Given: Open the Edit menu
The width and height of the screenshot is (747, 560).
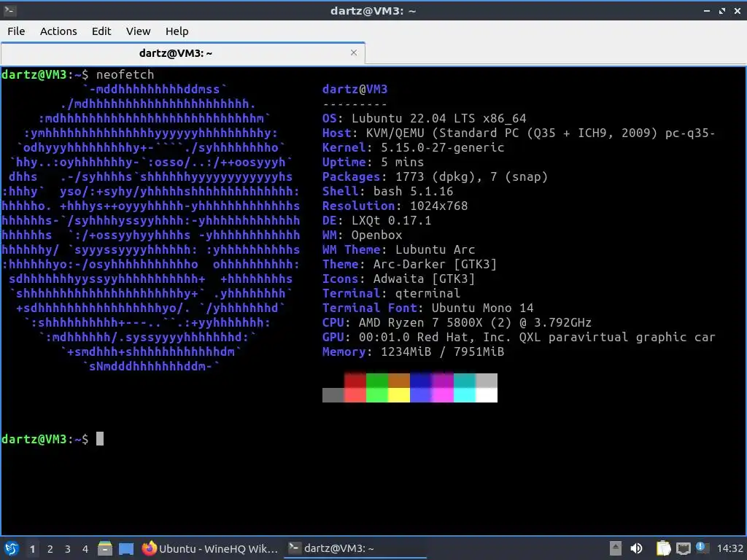Looking at the screenshot, I should point(101,31).
